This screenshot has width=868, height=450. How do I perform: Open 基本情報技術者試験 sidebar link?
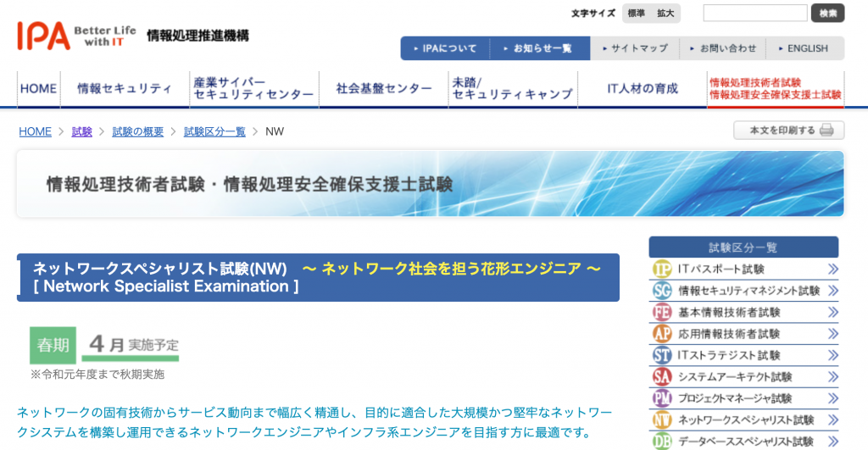(x=743, y=312)
